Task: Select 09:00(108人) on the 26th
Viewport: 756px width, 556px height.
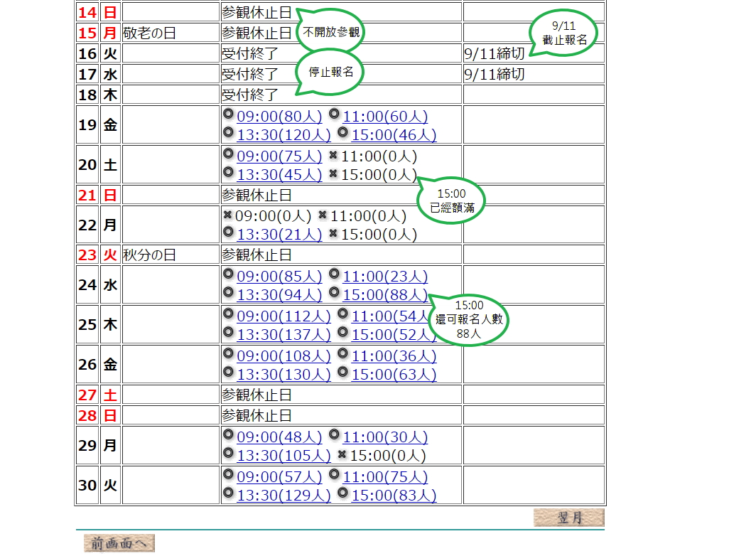Action: click(283, 356)
